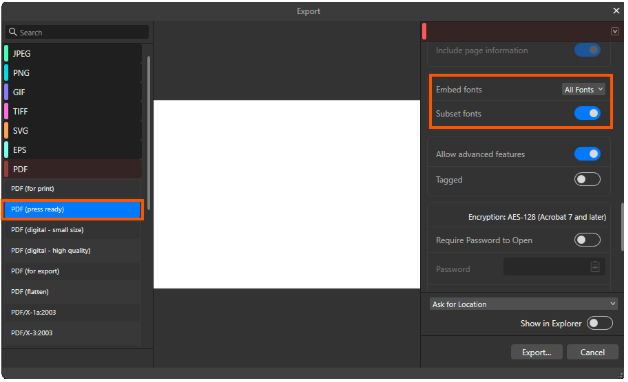Viewport: 628px width, 382px height.
Task: Open the preset dropdown arrow at top right
Action: pyautogui.click(x=615, y=31)
